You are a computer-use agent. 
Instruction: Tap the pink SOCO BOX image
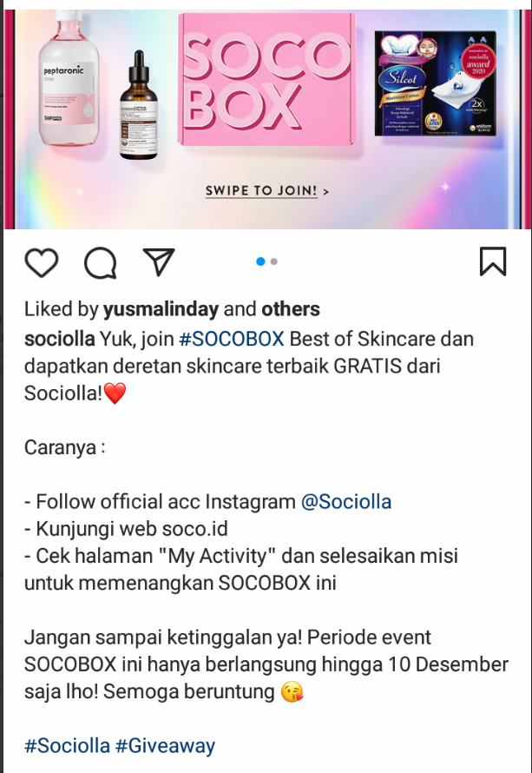tap(267, 79)
